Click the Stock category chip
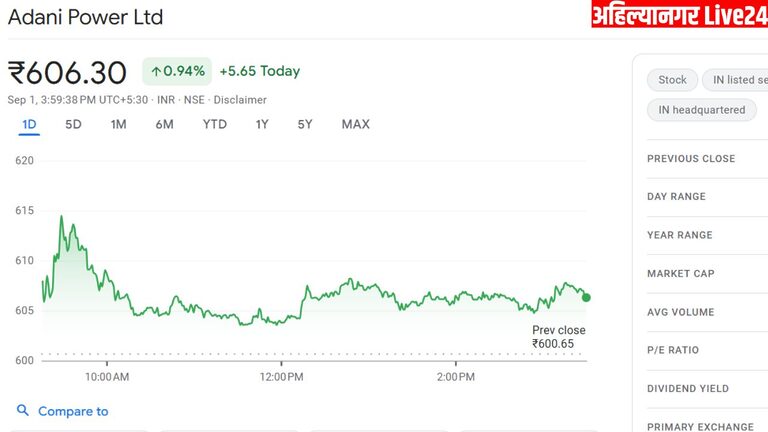This screenshot has width=768, height=432. click(672, 80)
